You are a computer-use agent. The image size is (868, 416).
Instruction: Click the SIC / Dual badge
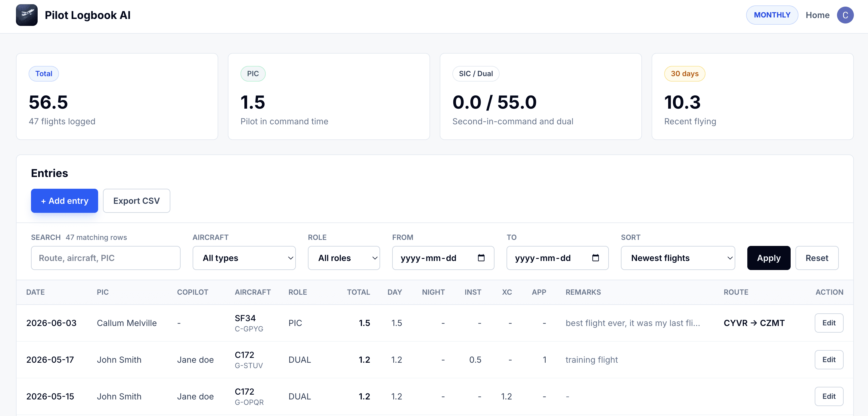pyautogui.click(x=476, y=74)
